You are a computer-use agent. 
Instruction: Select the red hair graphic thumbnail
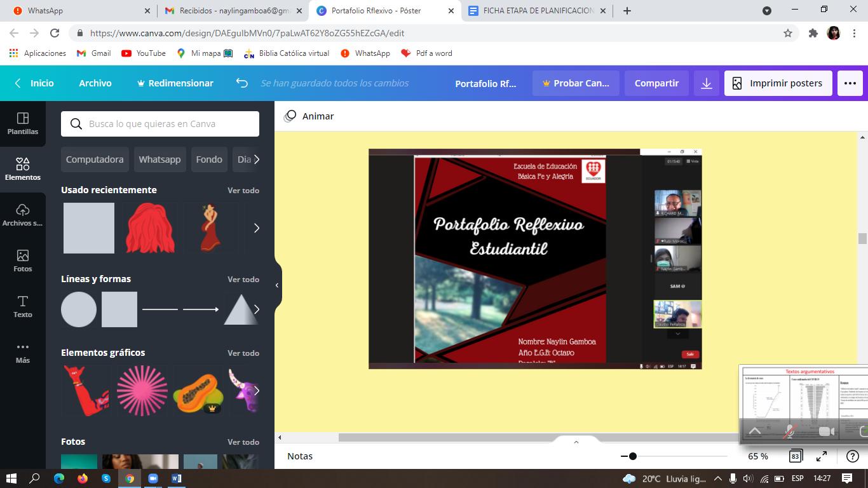tap(150, 228)
